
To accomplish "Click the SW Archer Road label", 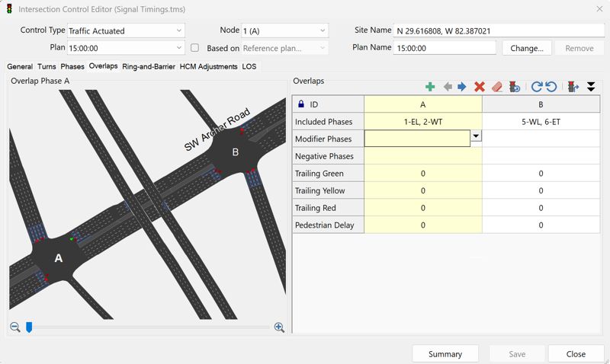I will pyautogui.click(x=217, y=129).
